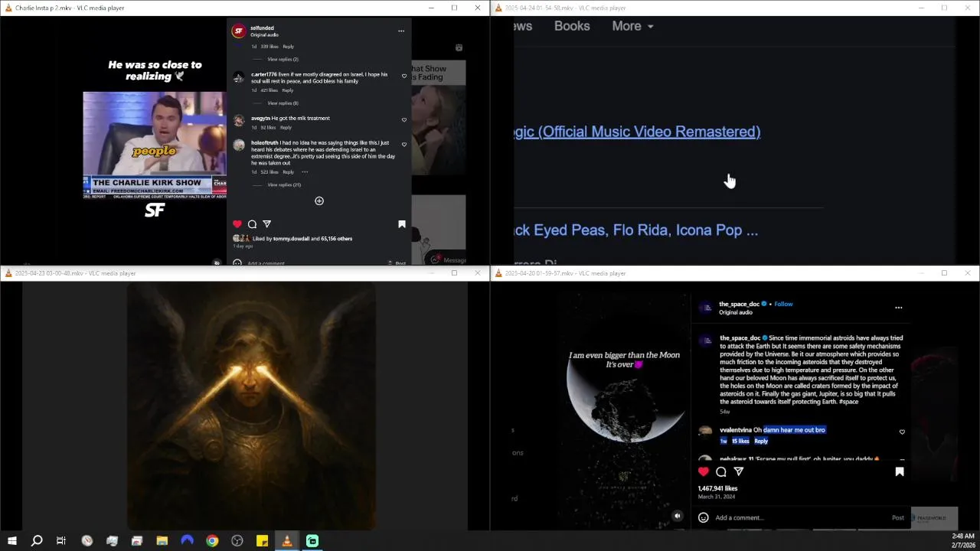The width and height of the screenshot is (980, 551).
Task: Click emoji icon in the_space_doc comment box
Action: point(704,518)
